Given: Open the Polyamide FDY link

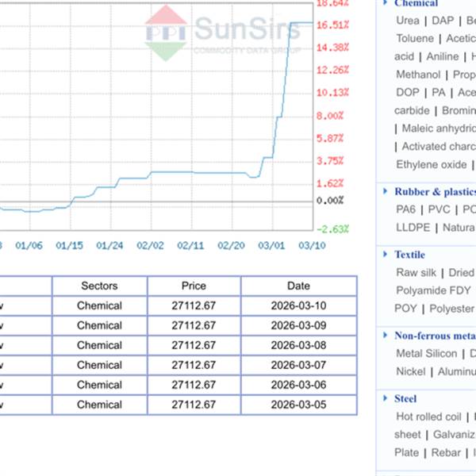Looking at the screenshot, I should (x=433, y=290).
